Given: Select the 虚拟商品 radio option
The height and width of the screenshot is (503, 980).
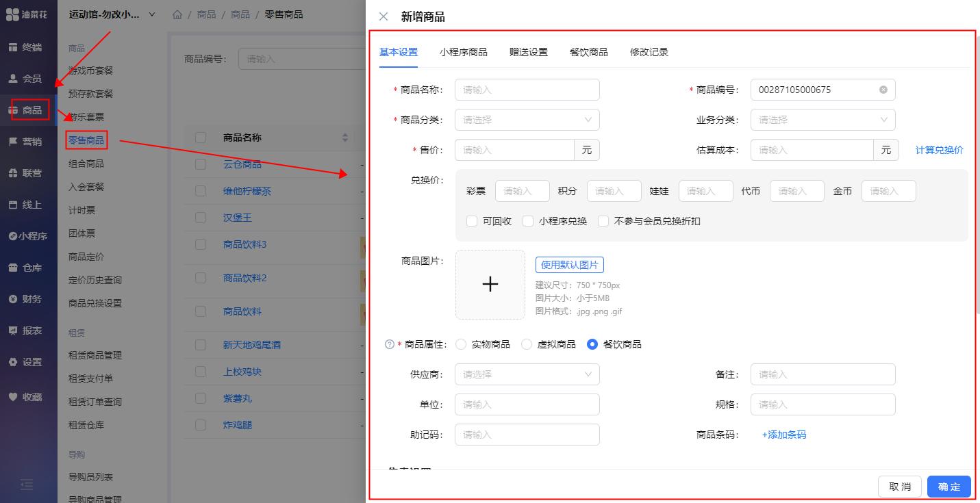Looking at the screenshot, I should coord(527,344).
